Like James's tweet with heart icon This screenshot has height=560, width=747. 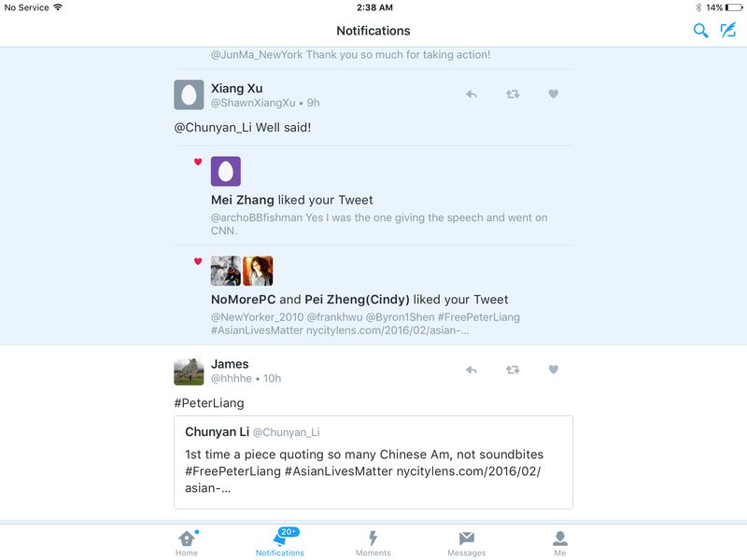coord(553,369)
